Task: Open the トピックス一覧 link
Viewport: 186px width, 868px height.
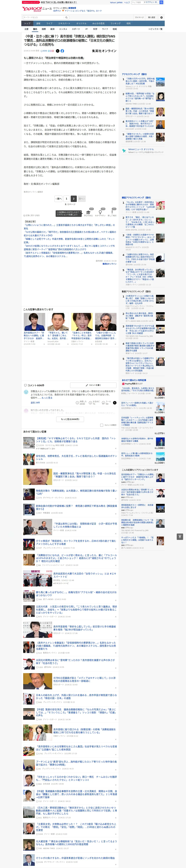Action: click(x=155, y=29)
